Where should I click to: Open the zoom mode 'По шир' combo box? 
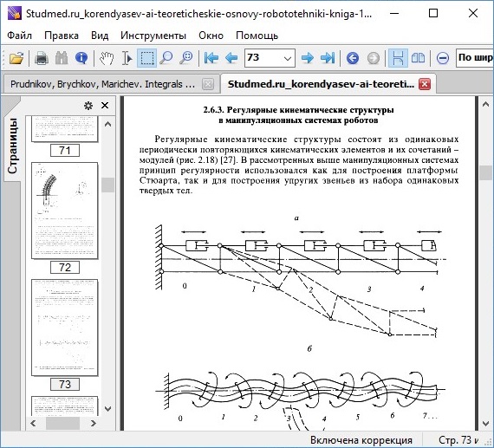click(475, 58)
